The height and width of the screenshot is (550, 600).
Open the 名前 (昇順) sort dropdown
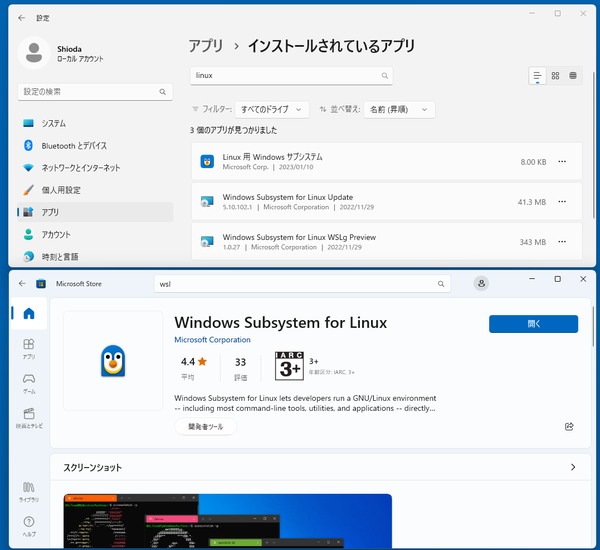(x=399, y=109)
